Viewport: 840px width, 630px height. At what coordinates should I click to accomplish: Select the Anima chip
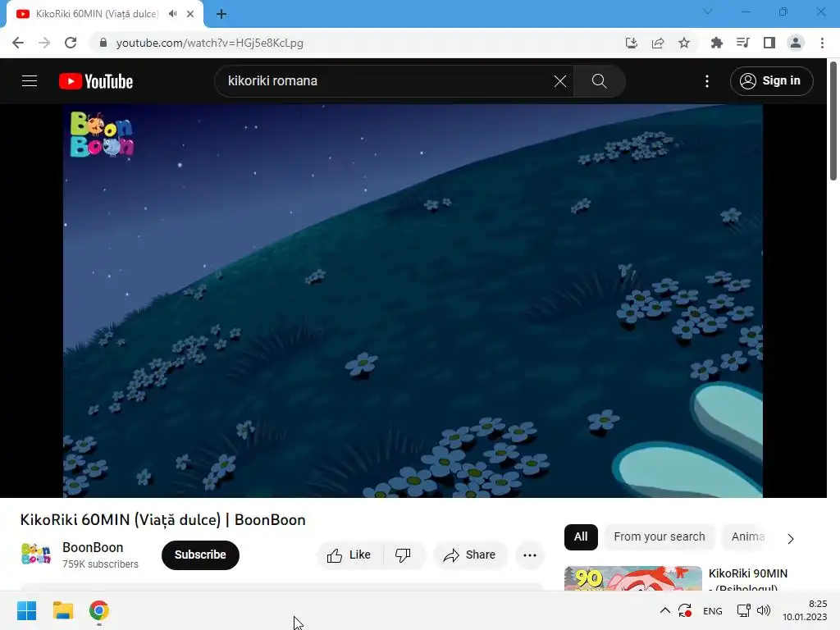tap(748, 536)
